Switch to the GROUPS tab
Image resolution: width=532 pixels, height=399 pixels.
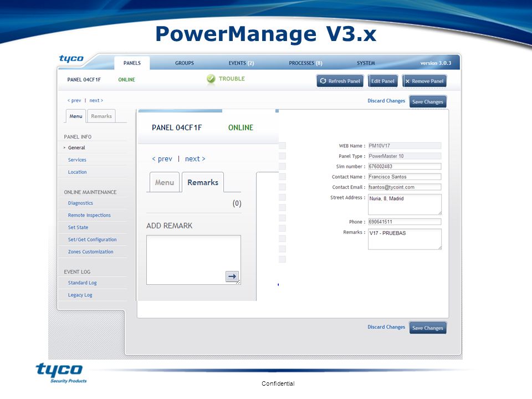(x=185, y=63)
